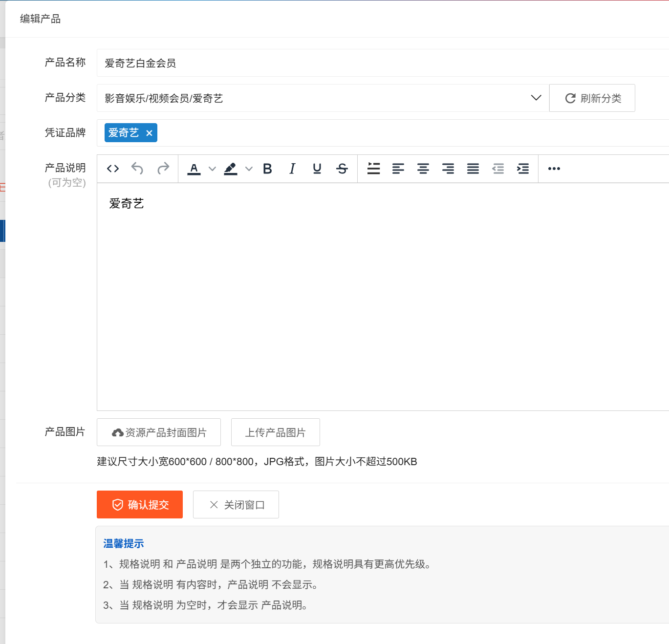Click the 上传产品图片 button
The height and width of the screenshot is (644, 669).
[x=276, y=432]
